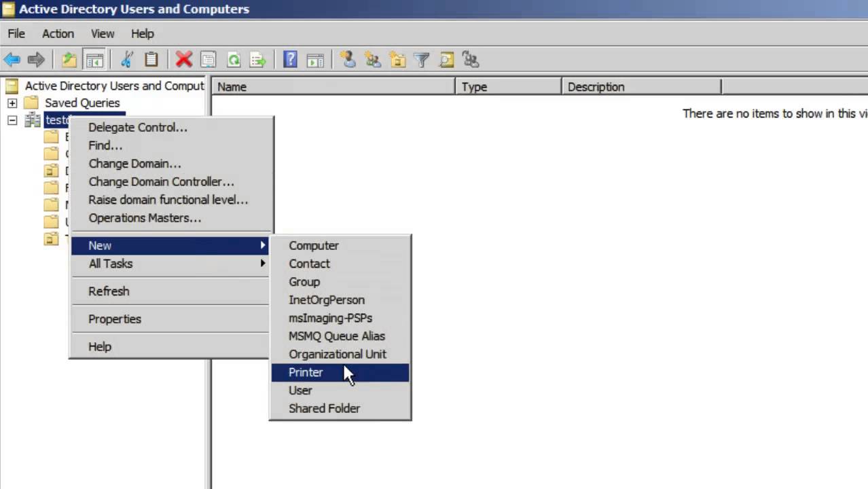Screen dimensions: 868x489
Task: Click the add to group toolbar icon
Action: click(471, 60)
